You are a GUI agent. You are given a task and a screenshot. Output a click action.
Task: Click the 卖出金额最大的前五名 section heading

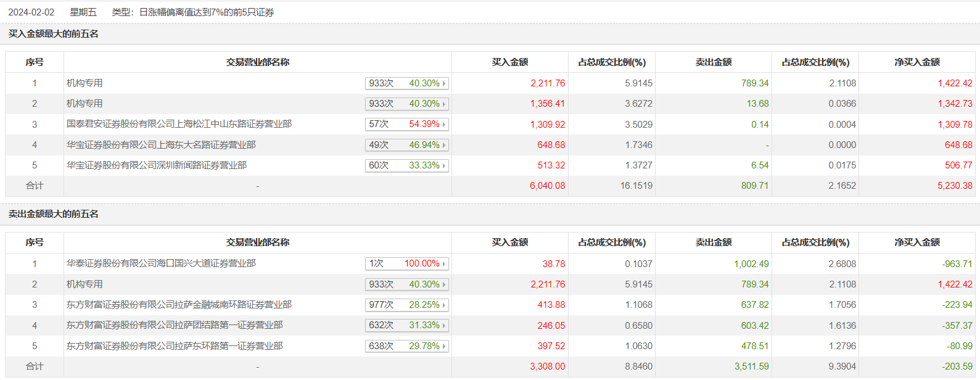53,214
